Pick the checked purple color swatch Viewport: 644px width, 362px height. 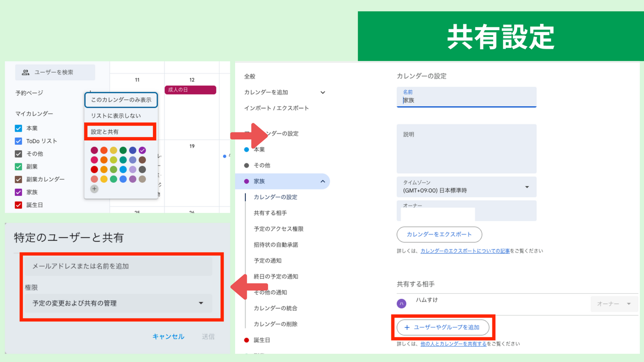(142, 150)
